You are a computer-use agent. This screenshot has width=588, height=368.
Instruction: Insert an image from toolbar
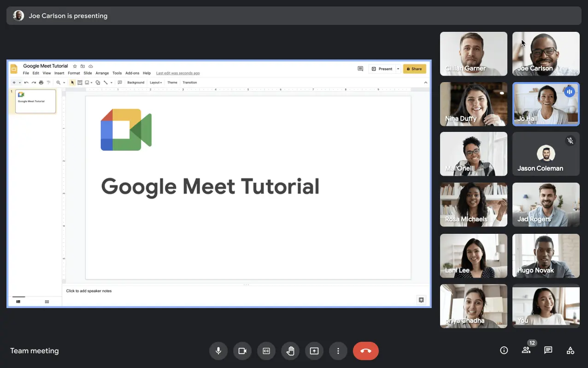pos(87,83)
